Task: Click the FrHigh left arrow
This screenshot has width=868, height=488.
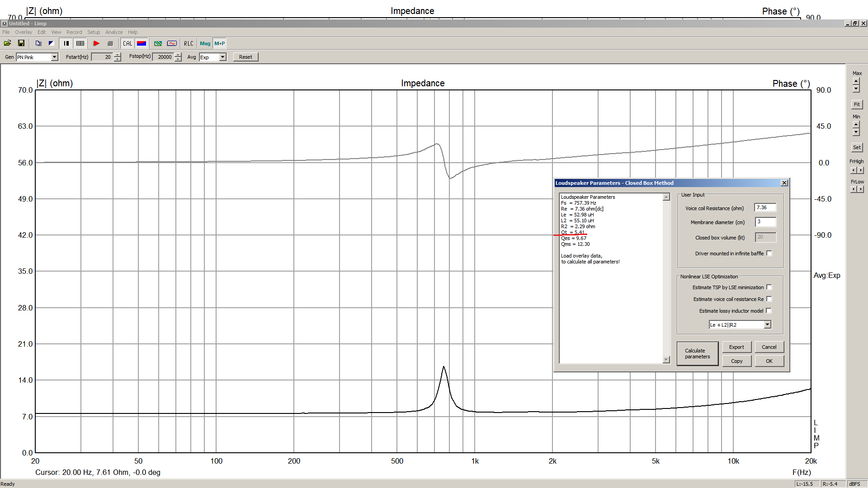Action: click(854, 170)
